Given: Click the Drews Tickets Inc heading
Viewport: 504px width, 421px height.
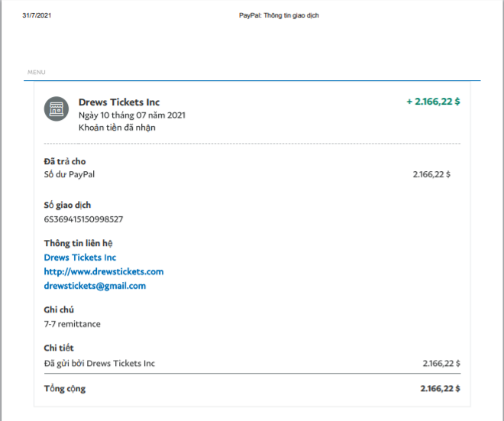Looking at the screenshot, I should coord(119,102).
